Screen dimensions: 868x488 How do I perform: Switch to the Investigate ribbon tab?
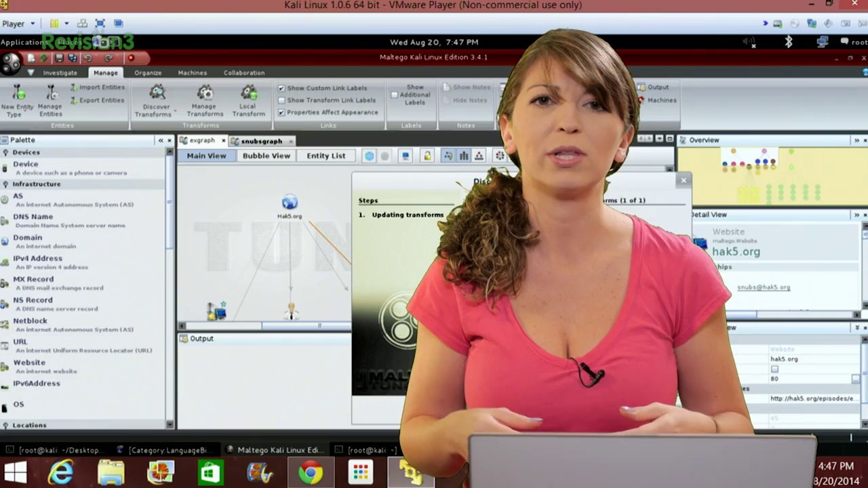click(x=60, y=73)
